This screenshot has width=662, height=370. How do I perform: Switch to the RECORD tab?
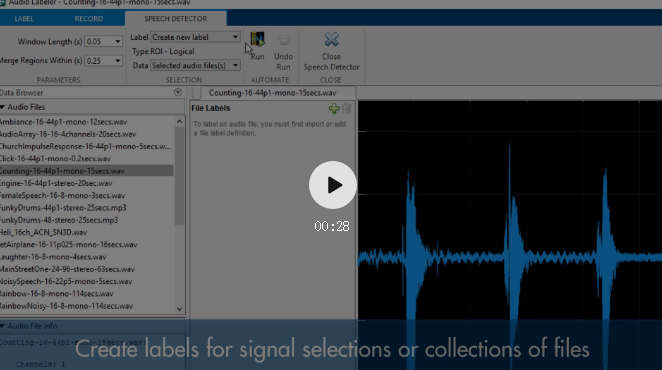click(x=89, y=19)
